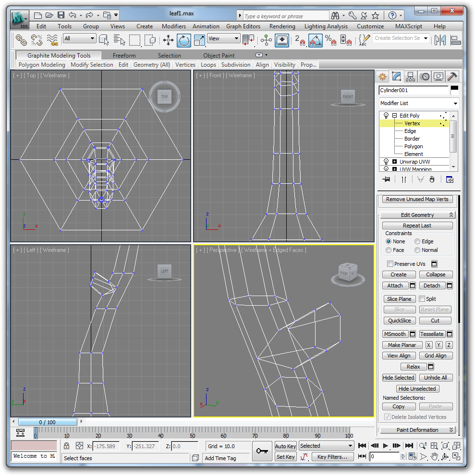The height and width of the screenshot is (476, 475).
Task: Click Pin Stack icon below modifier stack
Action: tap(386, 179)
